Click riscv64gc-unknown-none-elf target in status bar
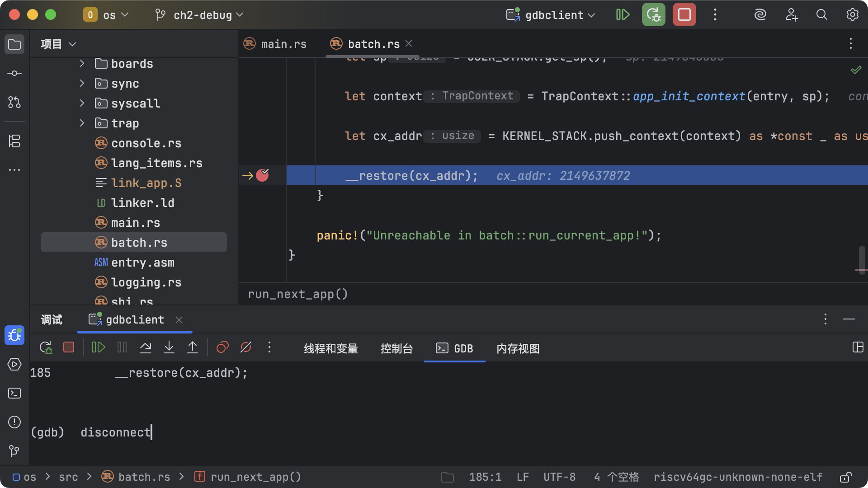 [x=738, y=477]
